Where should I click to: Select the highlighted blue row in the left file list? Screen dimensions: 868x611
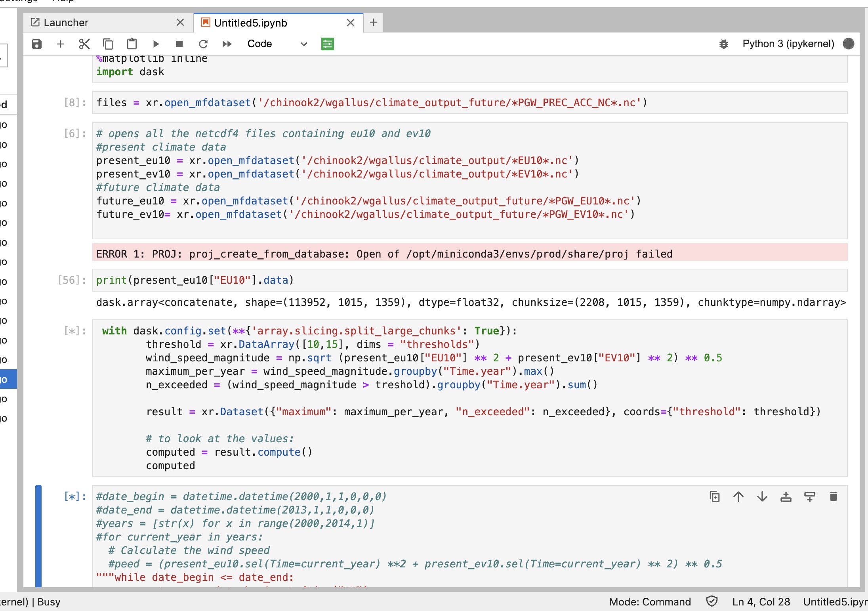click(8, 379)
